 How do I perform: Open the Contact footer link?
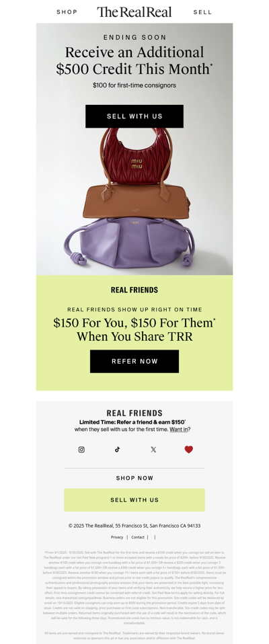tap(138, 537)
